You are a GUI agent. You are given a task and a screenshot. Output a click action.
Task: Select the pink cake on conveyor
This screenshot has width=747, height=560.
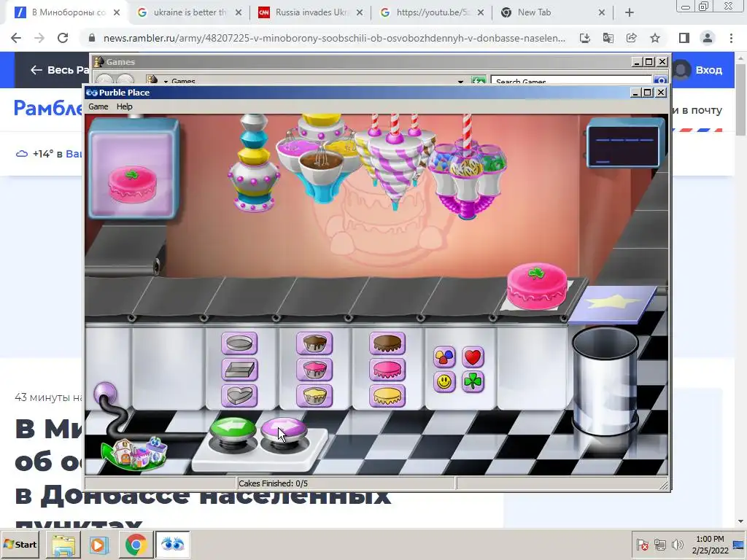[537, 286]
